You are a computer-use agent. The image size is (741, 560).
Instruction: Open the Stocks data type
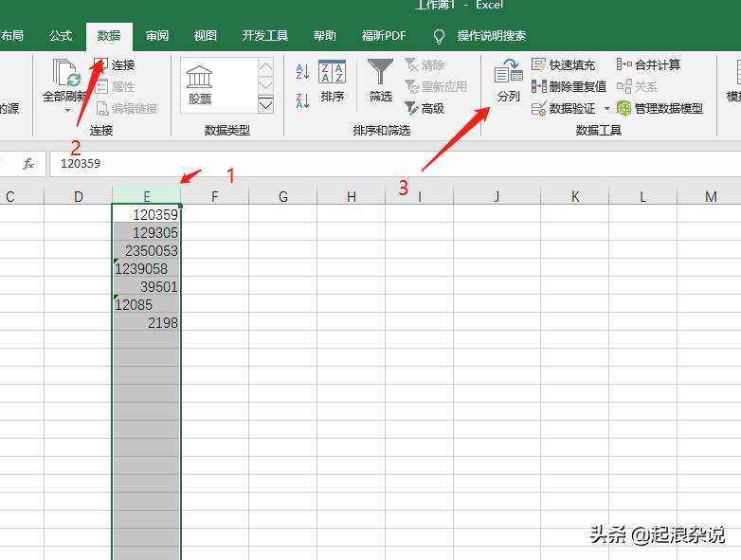click(x=199, y=85)
